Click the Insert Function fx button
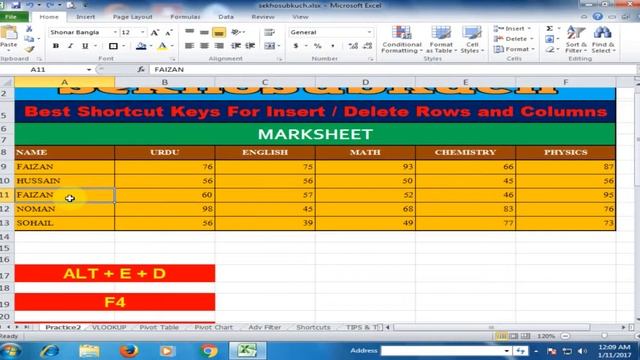Screen dimensions: 640x360 point(141,70)
